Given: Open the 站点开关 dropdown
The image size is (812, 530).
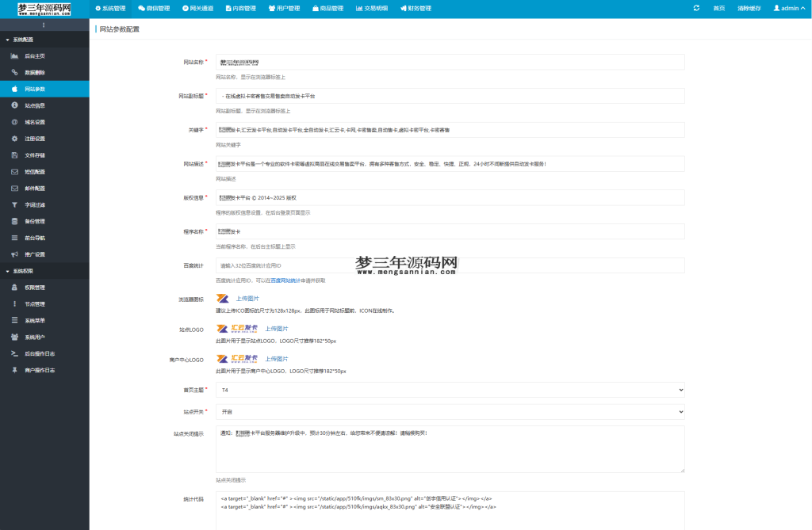Looking at the screenshot, I should (448, 411).
